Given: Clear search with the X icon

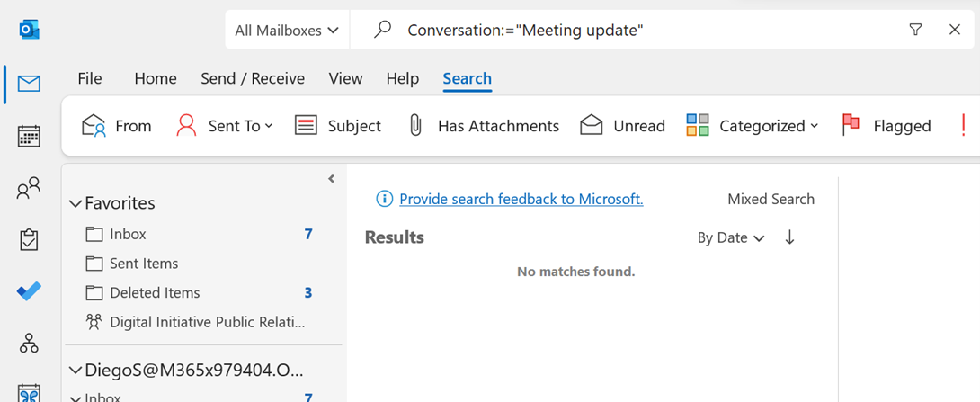Looking at the screenshot, I should [x=955, y=30].
